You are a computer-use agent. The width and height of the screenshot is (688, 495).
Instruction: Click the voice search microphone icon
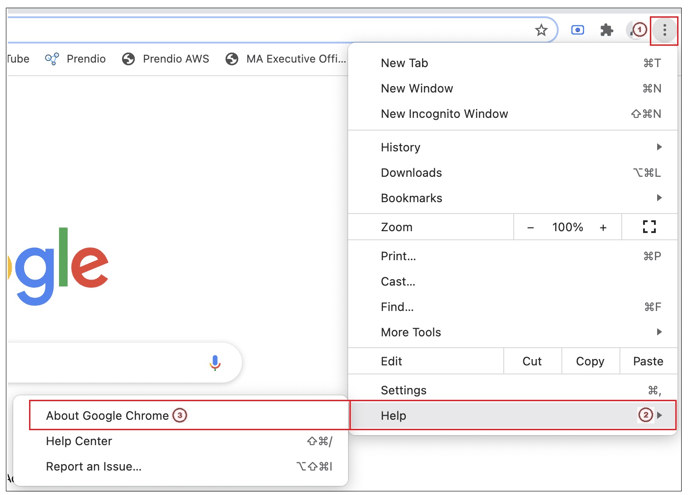[215, 363]
